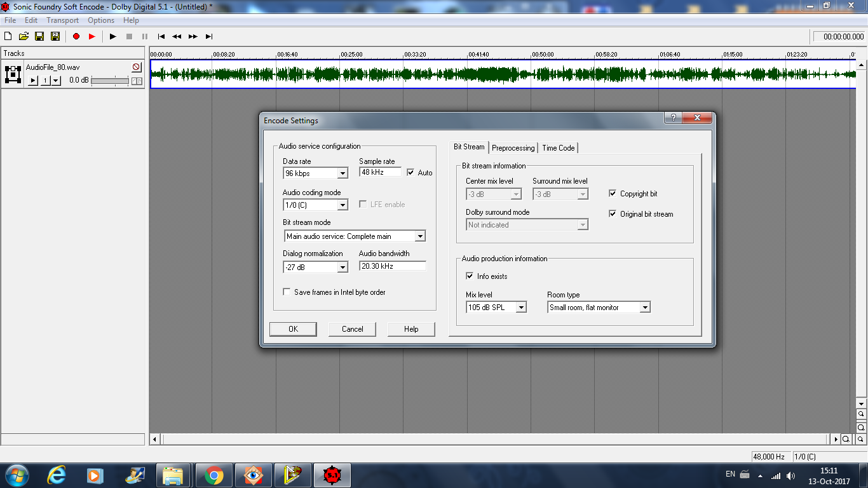Screen dimensions: 868x488
Task: Click the Open folder toolbar icon
Action: (24, 36)
